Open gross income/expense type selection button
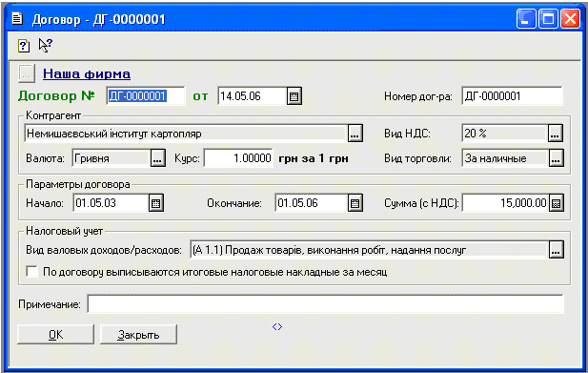 pyautogui.click(x=557, y=250)
